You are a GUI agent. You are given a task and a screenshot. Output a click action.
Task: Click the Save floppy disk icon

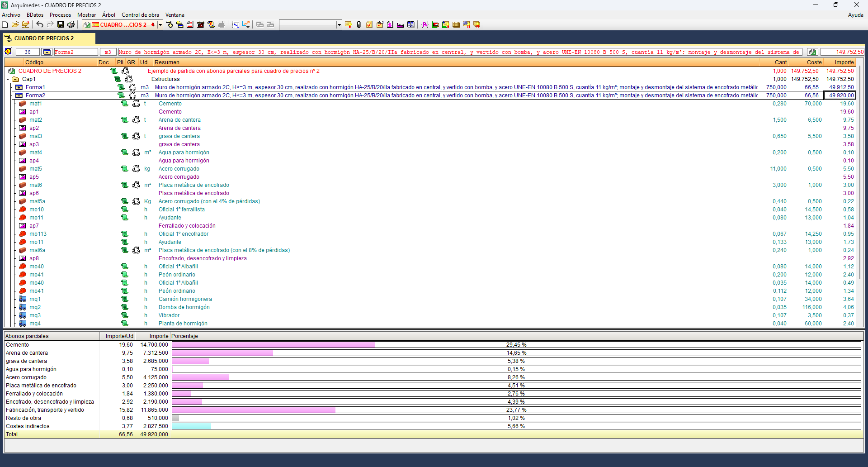tap(61, 24)
